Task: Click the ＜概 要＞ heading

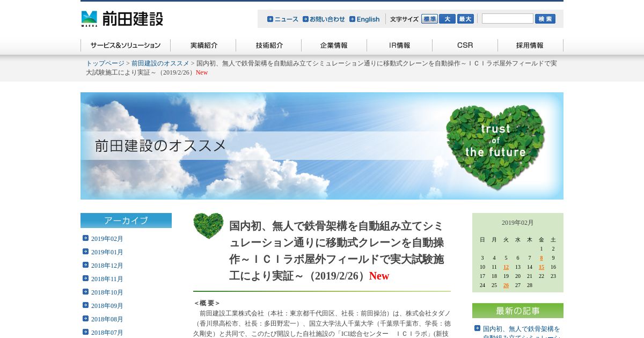Action: point(207,303)
